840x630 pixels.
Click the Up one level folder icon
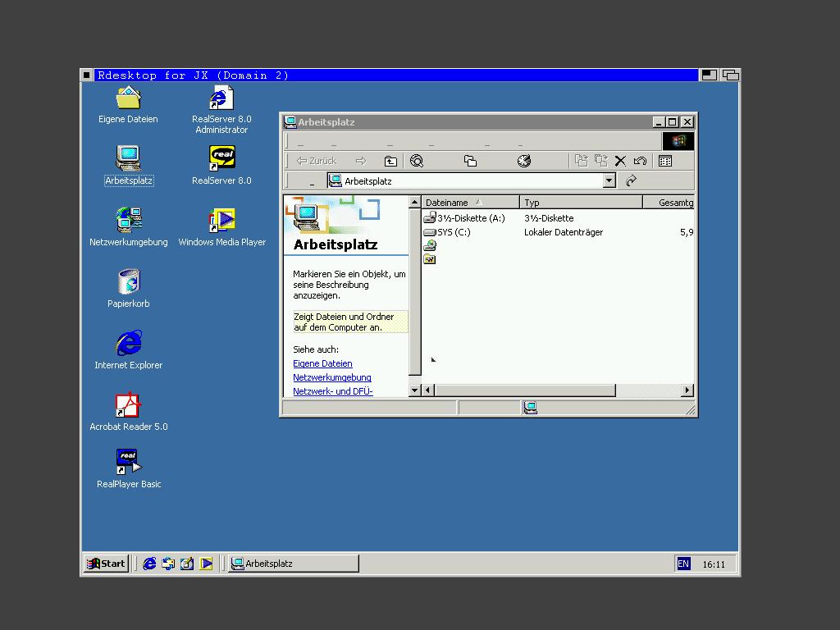point(390,162)
